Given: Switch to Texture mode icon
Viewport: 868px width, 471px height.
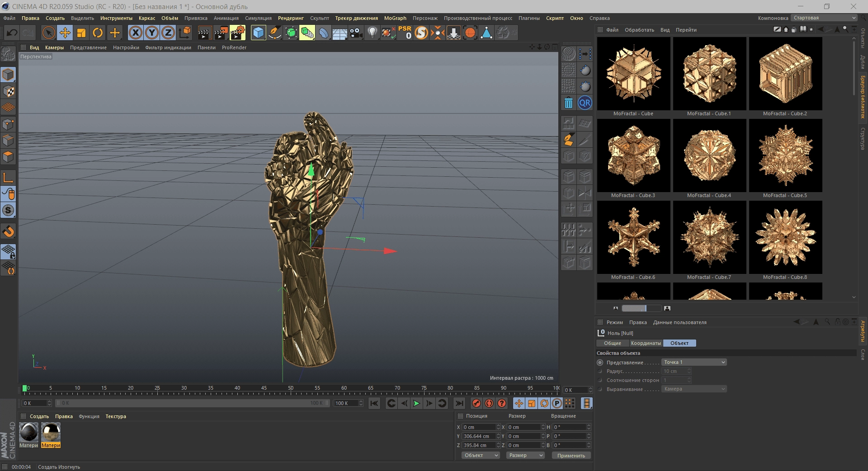Looking at the screenshot, I should pos(8,91).
